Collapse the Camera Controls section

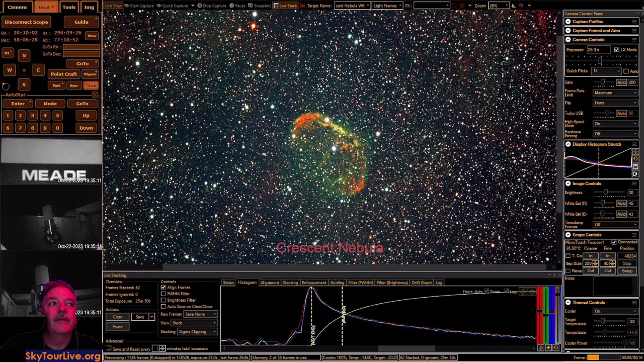coord(568,40)
